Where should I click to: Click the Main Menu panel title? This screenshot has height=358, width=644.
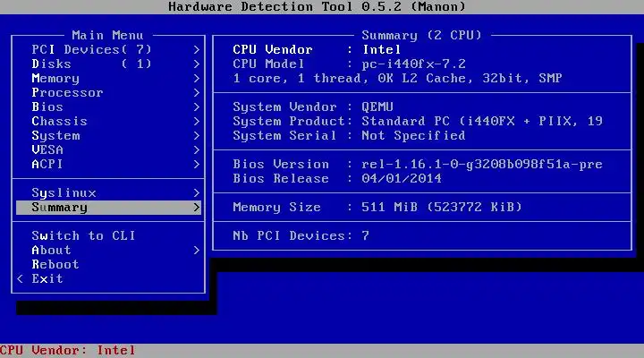(107, 35)
